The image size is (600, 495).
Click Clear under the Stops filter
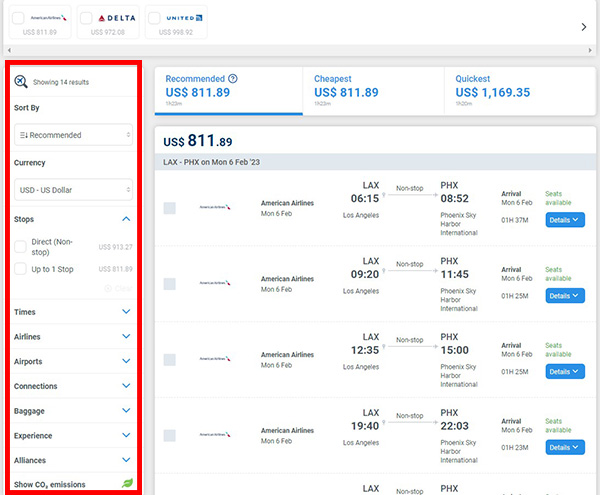(119, 288)
